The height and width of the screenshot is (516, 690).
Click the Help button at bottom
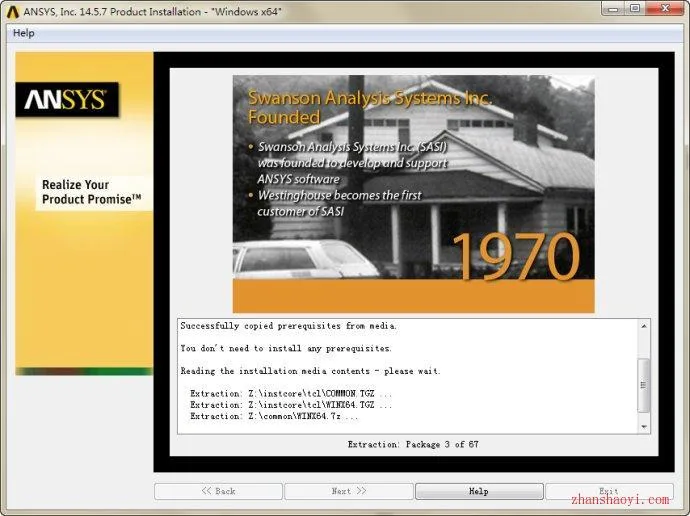[x=479, y=491]
